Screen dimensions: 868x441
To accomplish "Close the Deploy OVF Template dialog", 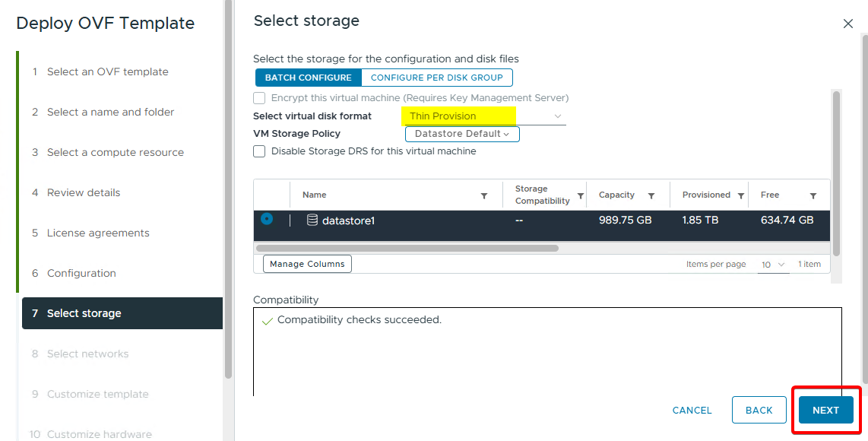I will point(848,24).
